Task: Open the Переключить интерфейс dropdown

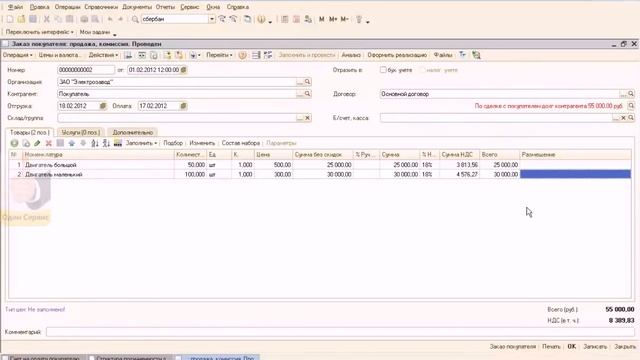Action: click(40, 32)
